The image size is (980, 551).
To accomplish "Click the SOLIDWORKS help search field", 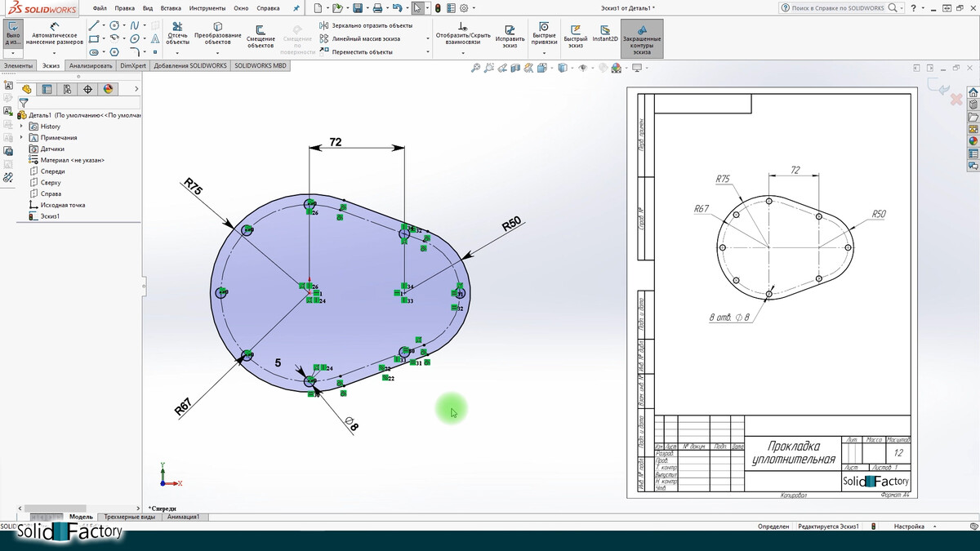I will (838, 8).
